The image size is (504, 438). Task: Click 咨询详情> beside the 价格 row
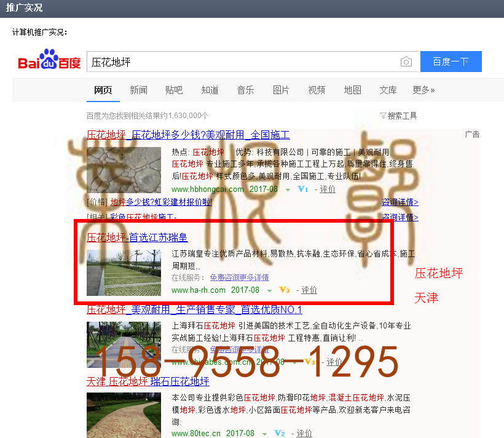point(400,202)
